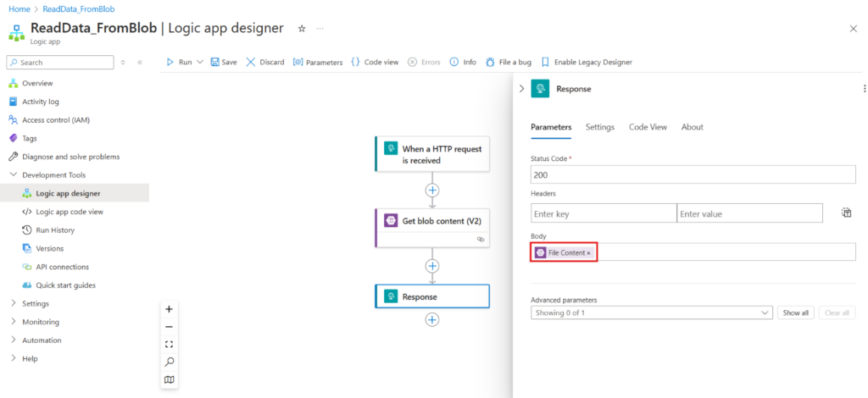Expand the Monitoring section
This screenshot has width=868, height=398.
coord(14,322)
